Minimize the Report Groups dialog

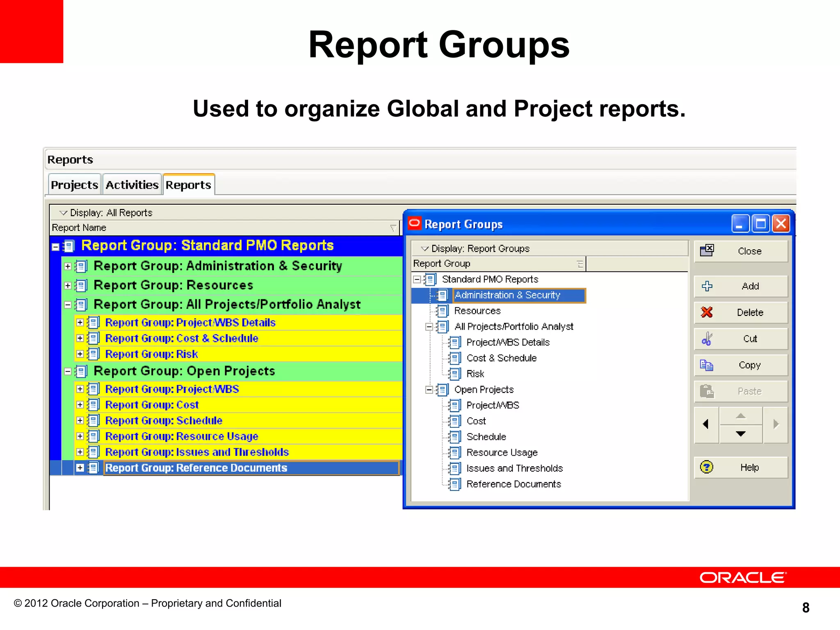tap(740, 224)
